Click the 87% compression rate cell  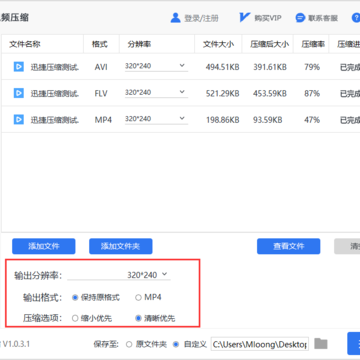(x=312, y=93)
